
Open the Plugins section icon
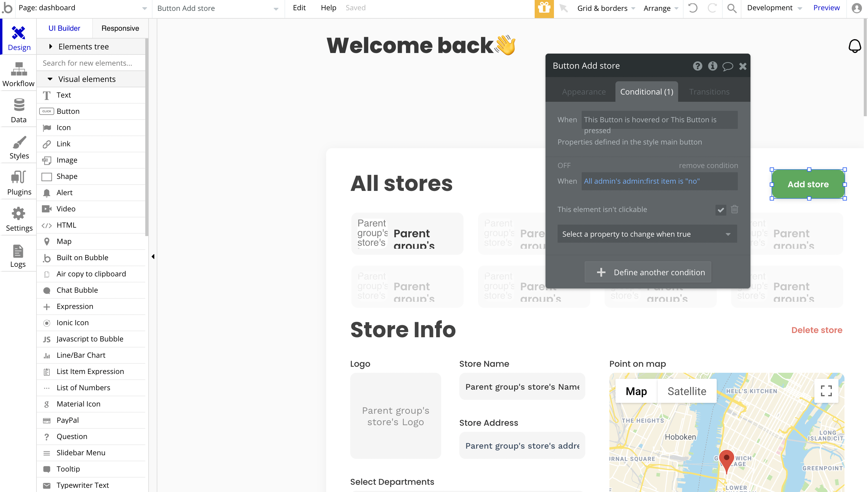19,183
